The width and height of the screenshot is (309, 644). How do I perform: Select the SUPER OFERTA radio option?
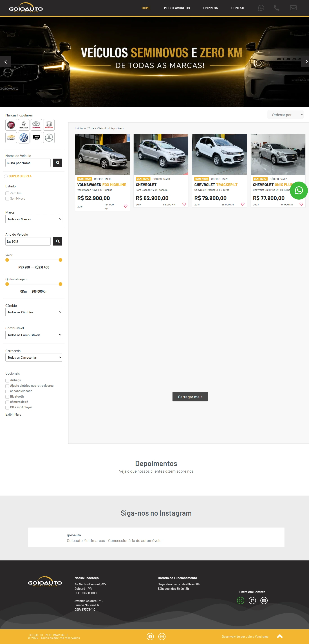pyautogui.click(x=6, y=176)
